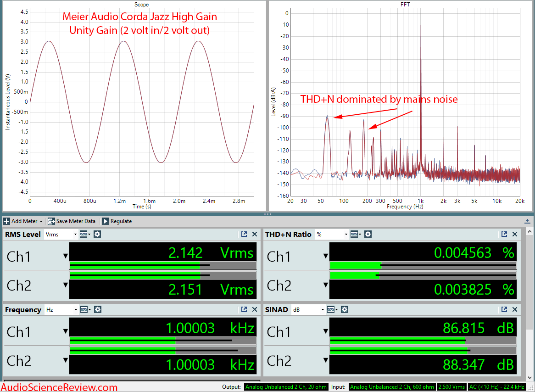Click the Frequency meter title

(23, 310)
